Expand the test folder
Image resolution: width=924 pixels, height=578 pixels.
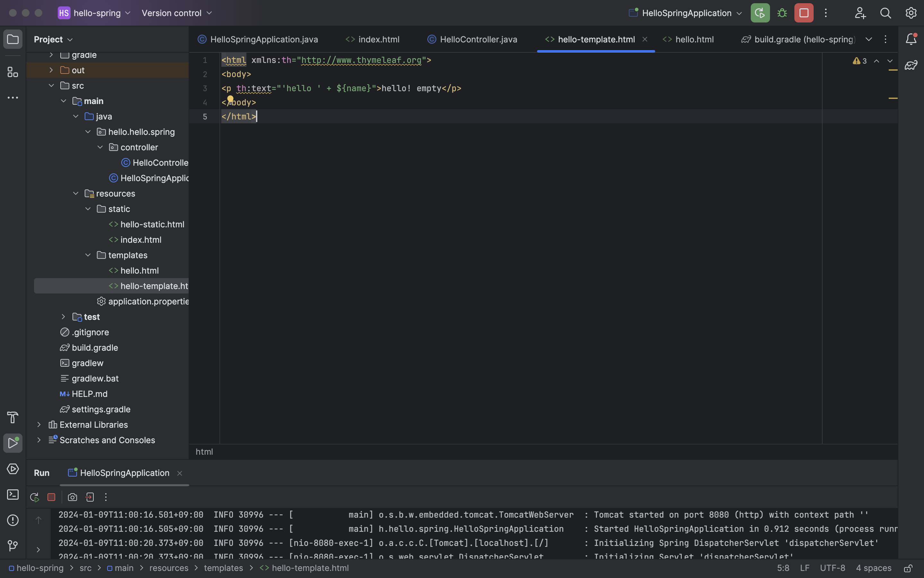click(64, 317)
